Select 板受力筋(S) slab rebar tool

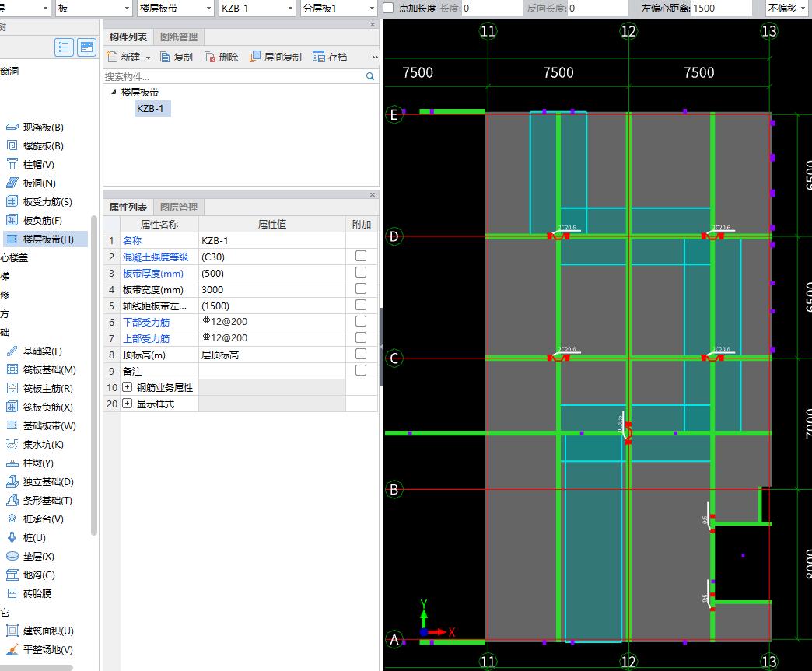coord(39,202)
